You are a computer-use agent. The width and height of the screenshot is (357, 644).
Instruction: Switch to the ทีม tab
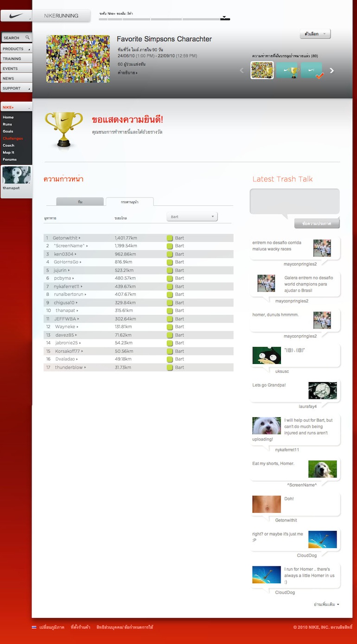[80, 202]
